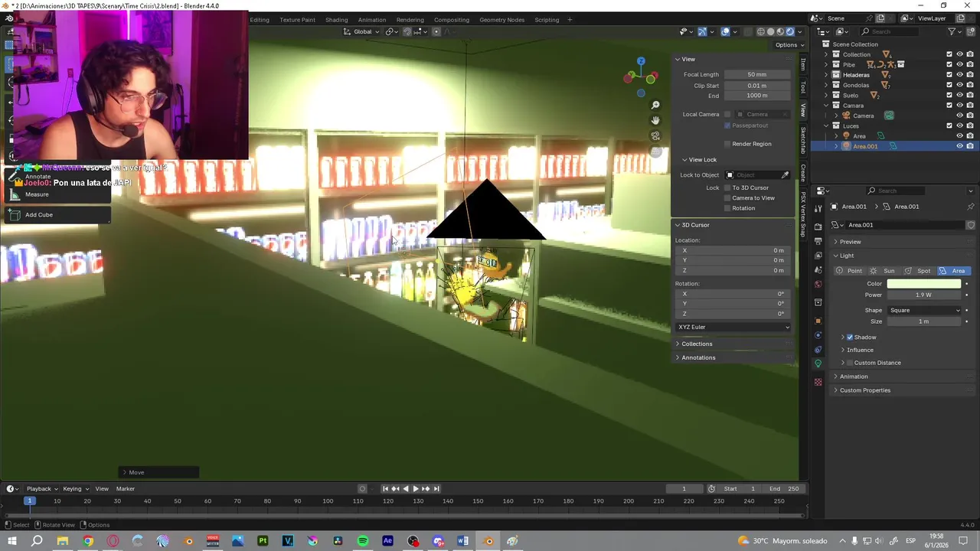Open After Effects from the taskbar

point(387,541)
